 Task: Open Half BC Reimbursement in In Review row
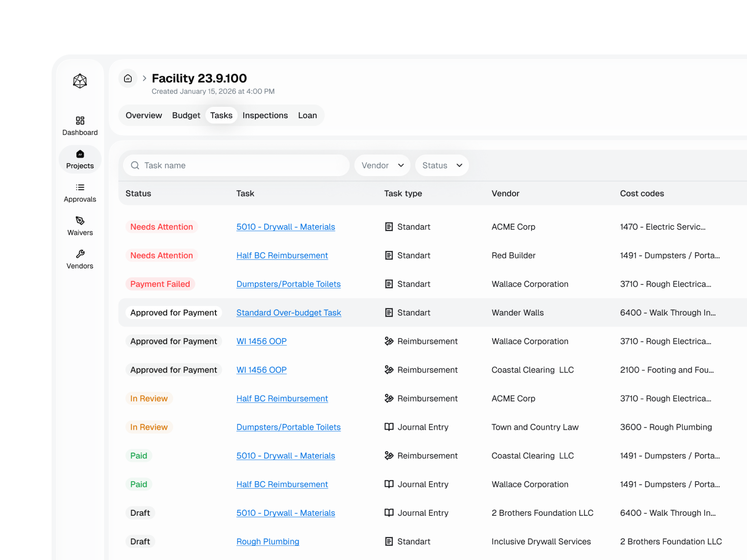tap(282, 399)
